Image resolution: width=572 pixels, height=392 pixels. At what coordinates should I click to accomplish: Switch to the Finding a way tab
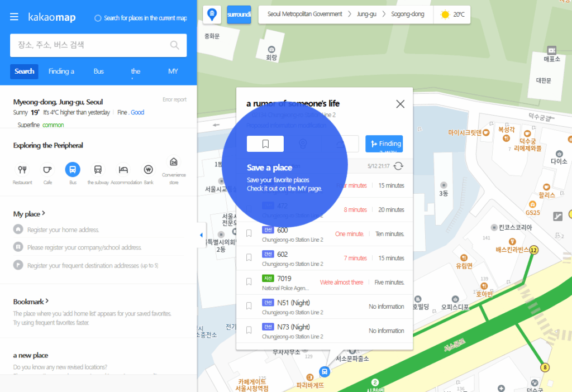61,71
